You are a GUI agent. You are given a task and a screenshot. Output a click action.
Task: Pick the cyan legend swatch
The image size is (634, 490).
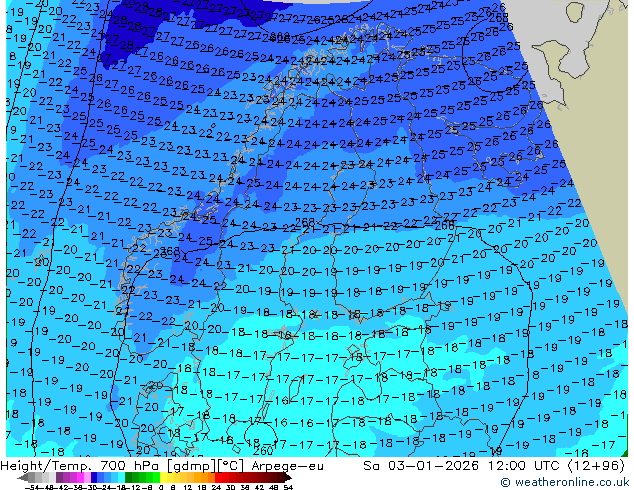121,478
